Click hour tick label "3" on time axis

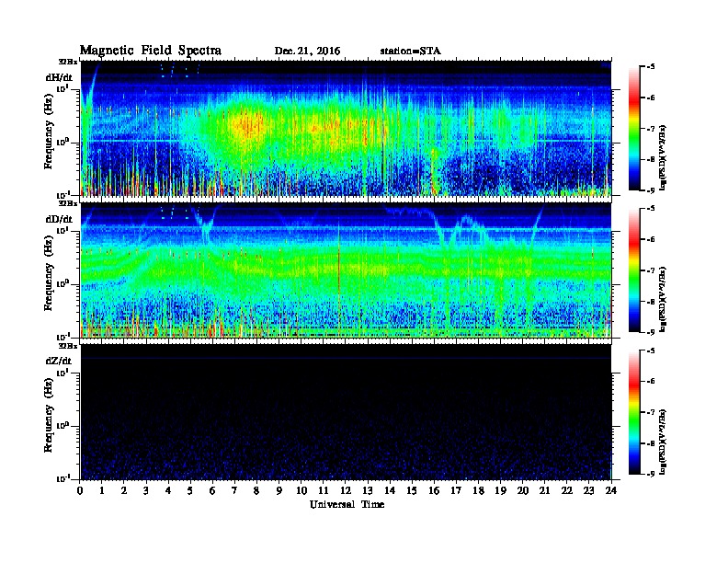[146, 491]
